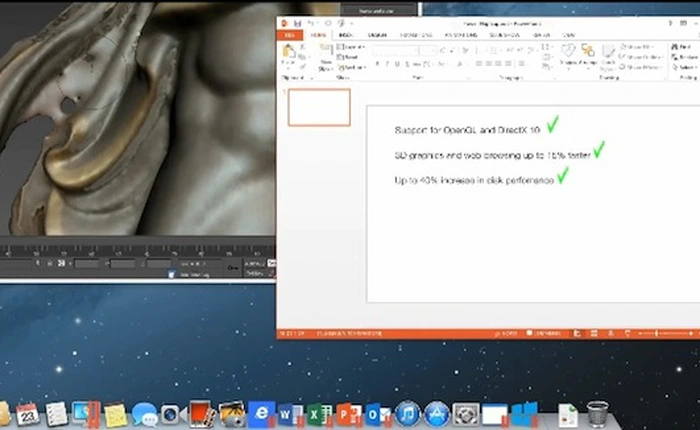Open PowerPoint Help question mark
The height and width of the screenshot is (430, 700).
(x=670, y=23)
